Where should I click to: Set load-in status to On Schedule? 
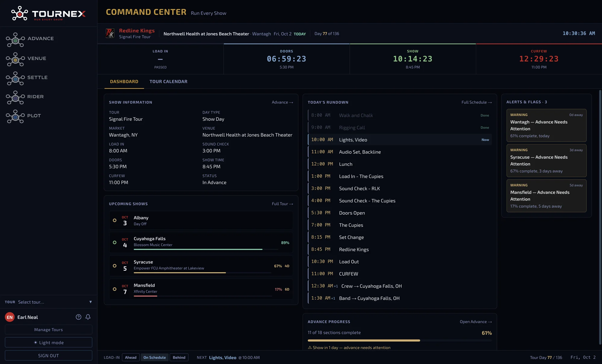pos(154,357)
